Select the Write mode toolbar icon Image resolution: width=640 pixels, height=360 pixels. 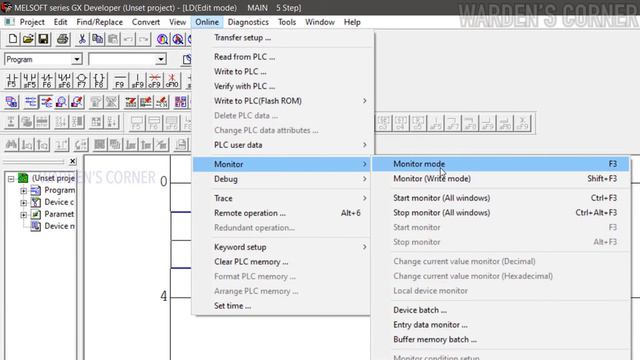(47, 102)
